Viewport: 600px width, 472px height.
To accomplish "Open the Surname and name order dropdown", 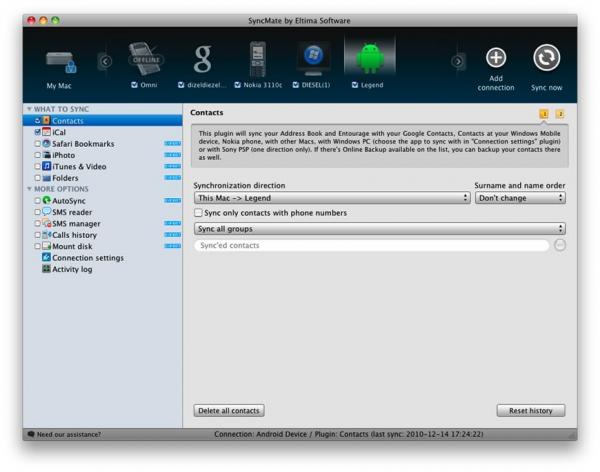I will point(520,198).
